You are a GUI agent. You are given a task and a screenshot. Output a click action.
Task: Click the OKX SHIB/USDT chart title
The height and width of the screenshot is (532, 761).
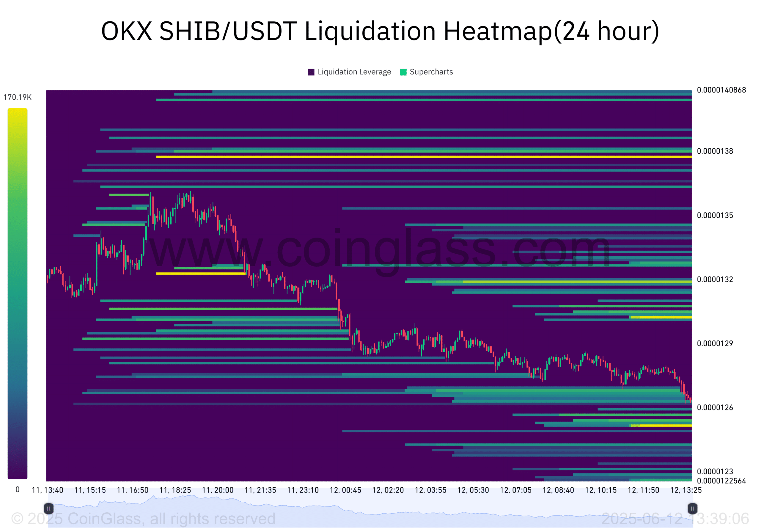click(x=380, y=31)
